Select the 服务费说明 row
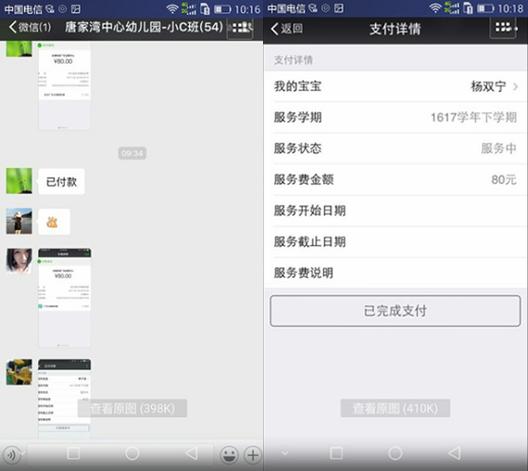528x471 pixels. pos(395,273)
